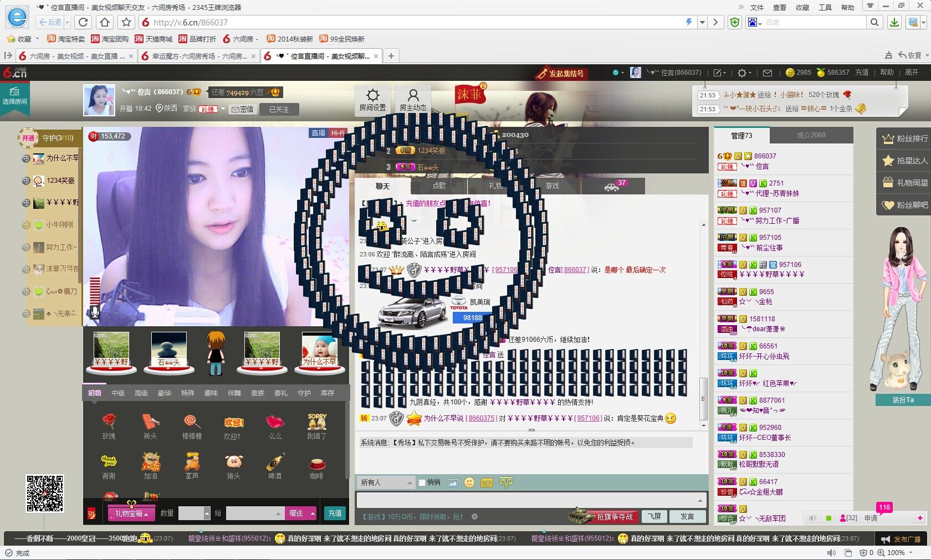The width and height of the screenshot is (931, 560).
Task: Go to browser home page icon
Action: pyautogui.click(x=105, y=22)
